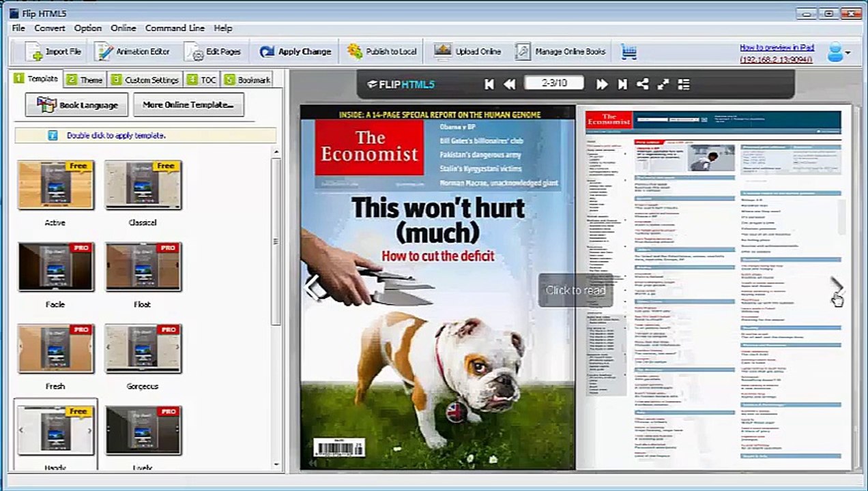
Task: Open the Option menu
Action: [88, 28]
